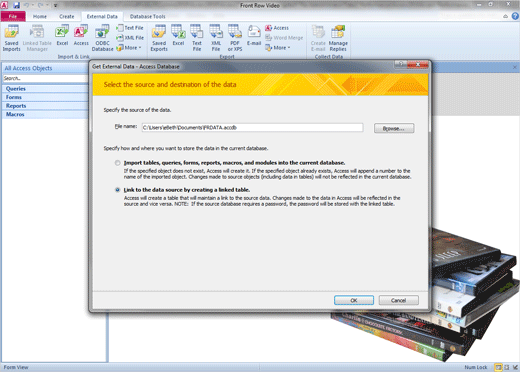Click Access import icon in Import & Link
Viewport: 520px width, 372px height.
point(81,36)
